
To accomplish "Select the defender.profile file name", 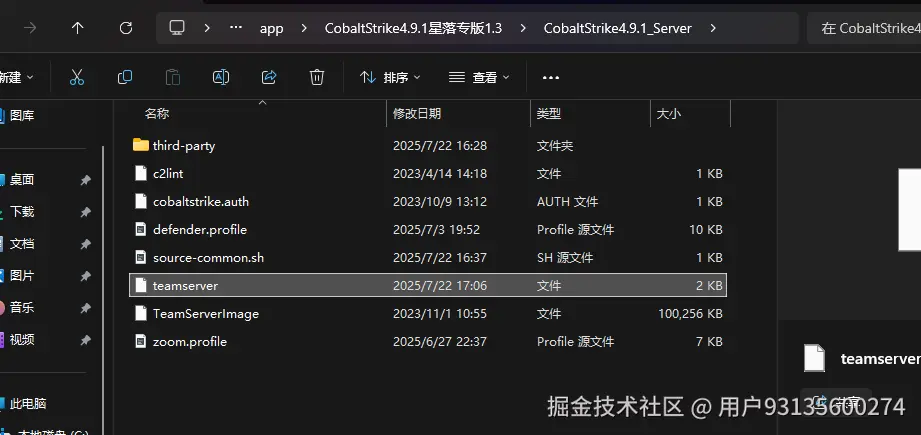I will (x=200, y=230).
